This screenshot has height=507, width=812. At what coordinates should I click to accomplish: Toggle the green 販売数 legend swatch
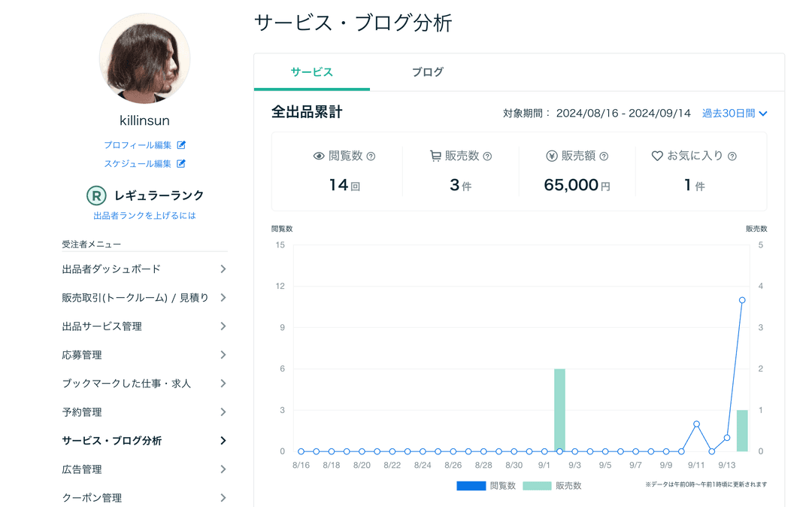[x=537, y=486]
